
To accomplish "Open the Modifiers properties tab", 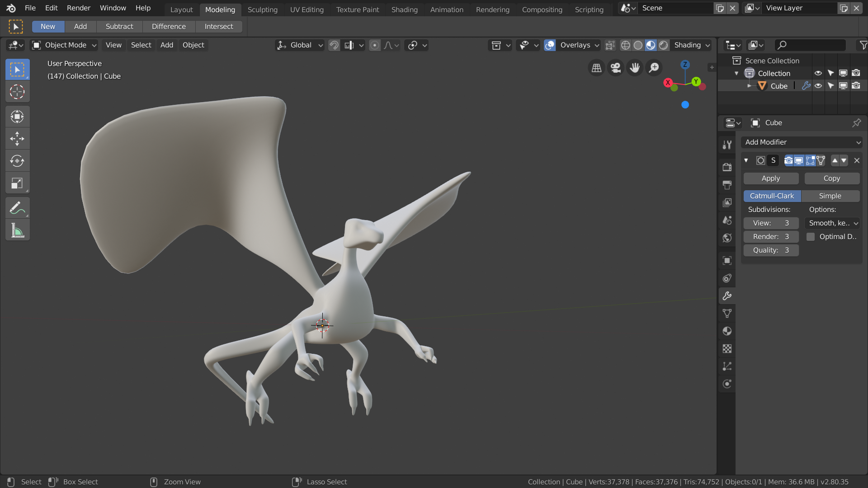I will click(727, 296).
